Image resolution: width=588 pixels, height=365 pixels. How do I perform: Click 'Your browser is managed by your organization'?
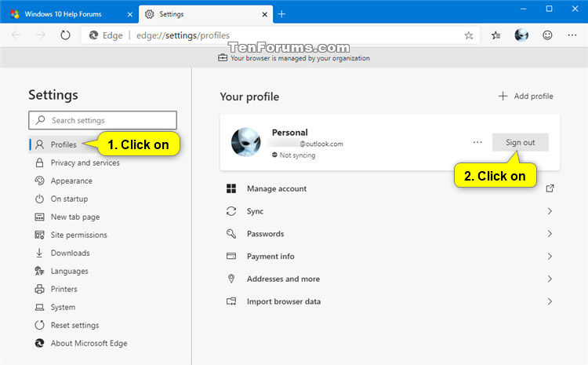[300, 58]
